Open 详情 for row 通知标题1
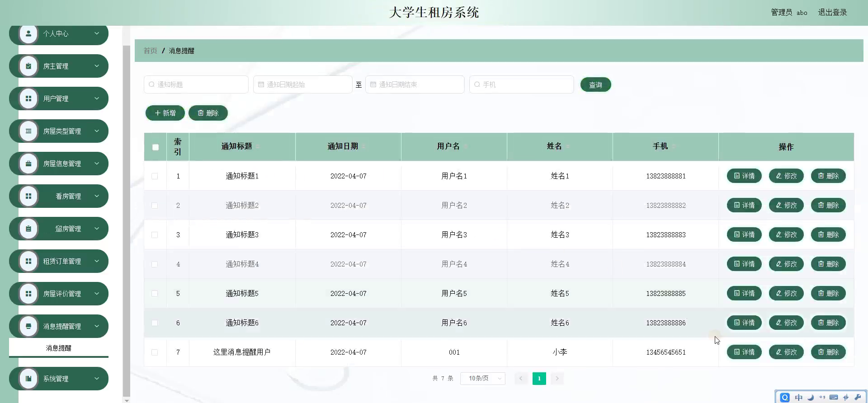Image resolution: width=868 pixels, height=403 pixels. pyautogui.click(x=744, y=176)
